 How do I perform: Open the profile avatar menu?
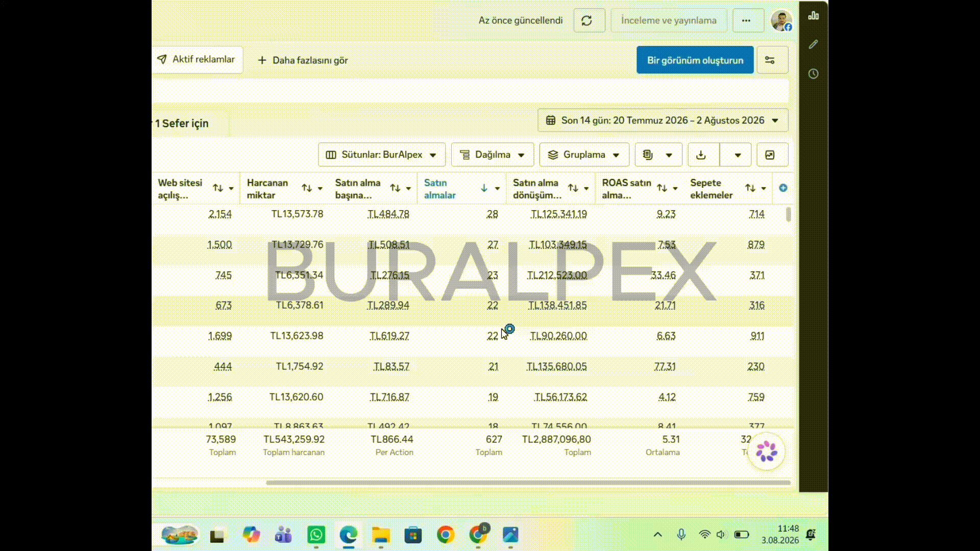point(781,20)
